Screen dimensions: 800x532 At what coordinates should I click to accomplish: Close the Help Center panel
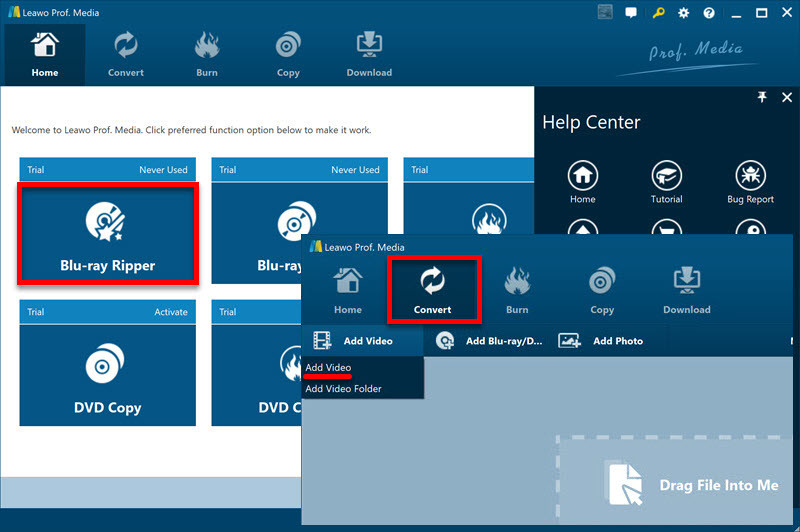tap(787, 97)
